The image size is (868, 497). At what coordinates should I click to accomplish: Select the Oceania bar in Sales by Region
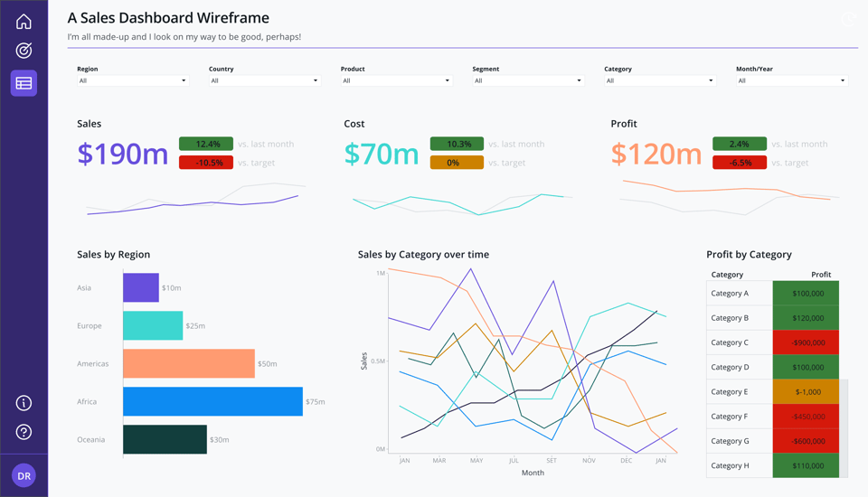pyautogui.click(x=165, y=439)
